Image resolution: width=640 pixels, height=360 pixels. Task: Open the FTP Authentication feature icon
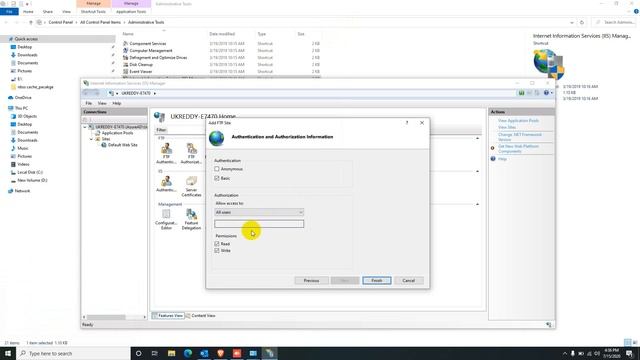(166, 153)
